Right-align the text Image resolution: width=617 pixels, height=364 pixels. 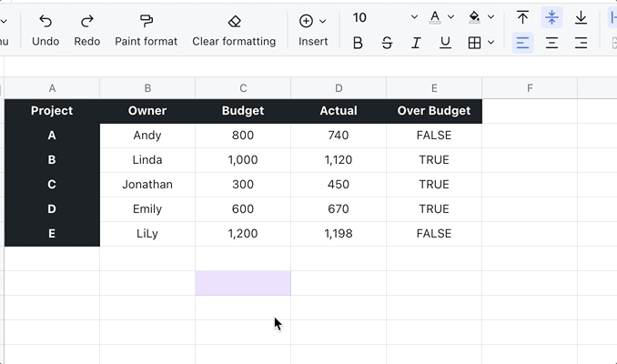point(581,43)
